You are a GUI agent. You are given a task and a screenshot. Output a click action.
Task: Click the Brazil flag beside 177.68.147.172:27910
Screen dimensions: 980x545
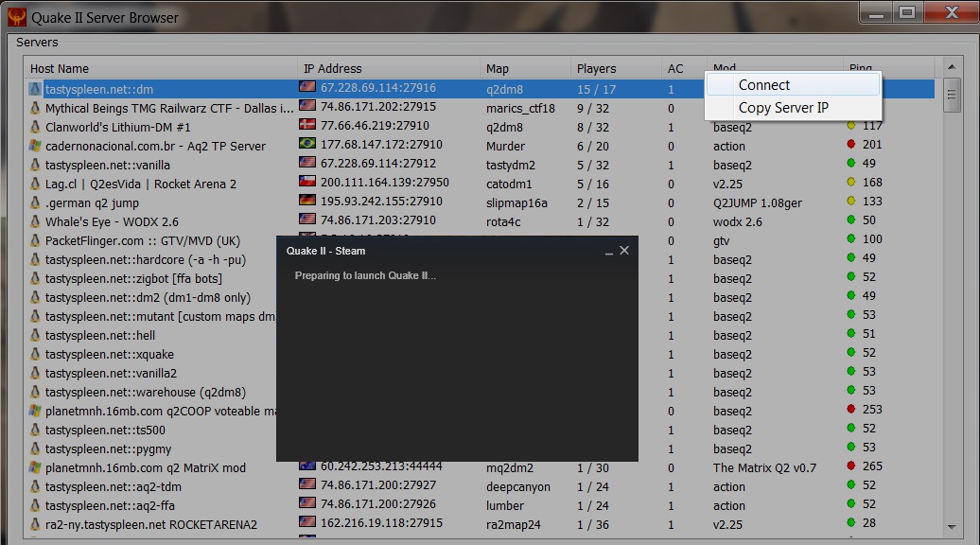pos(306,143)
